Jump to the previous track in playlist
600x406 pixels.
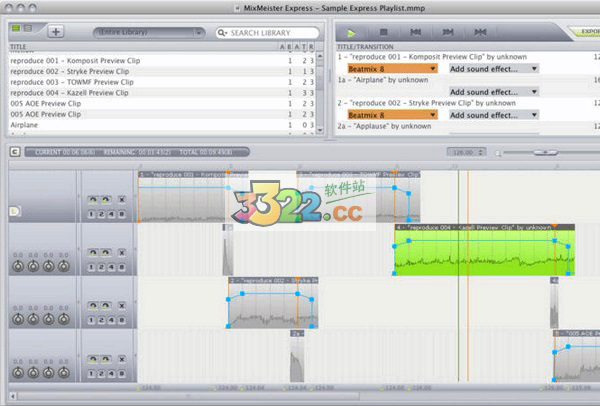[416, 33]
